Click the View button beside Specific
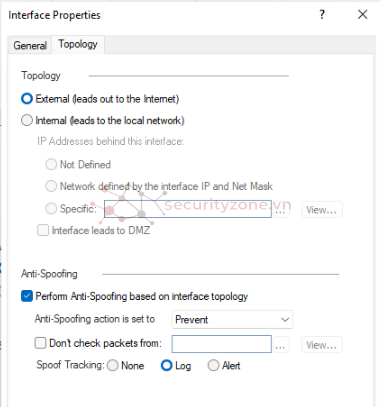The height and width of the screenshot is (407, 381). (322, 210)
